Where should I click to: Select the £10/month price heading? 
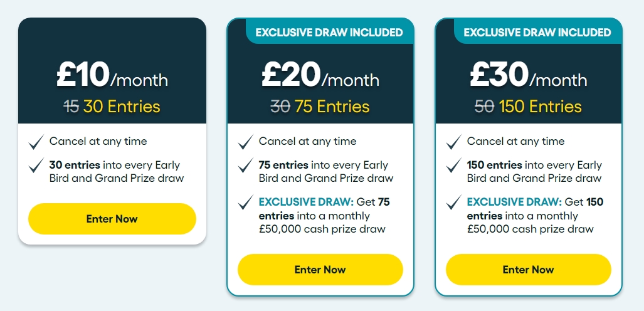pos(112,75)
